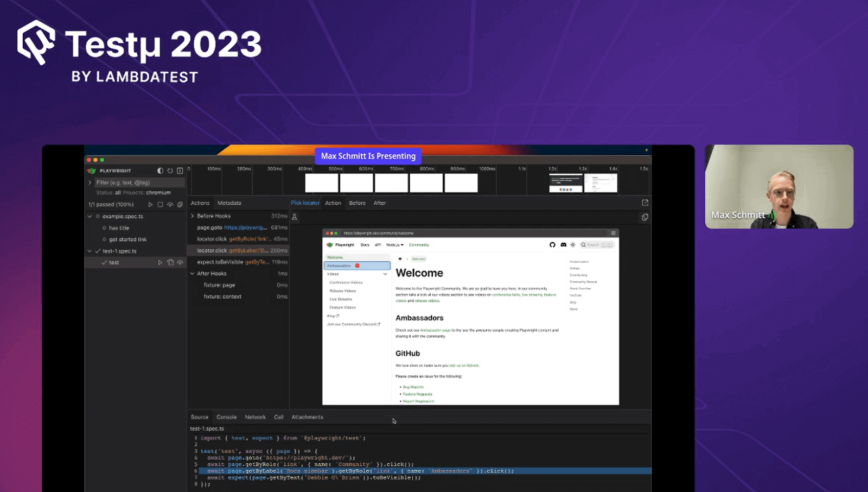Select the locator.click getByRole action

(x=238, y=239)
